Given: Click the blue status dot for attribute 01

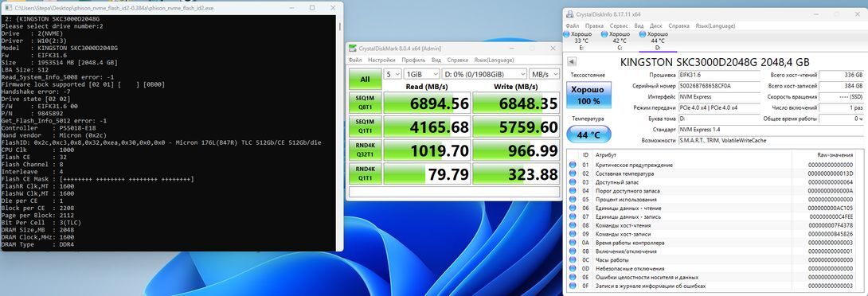Looking at the screenshot, I should (573, 165).
